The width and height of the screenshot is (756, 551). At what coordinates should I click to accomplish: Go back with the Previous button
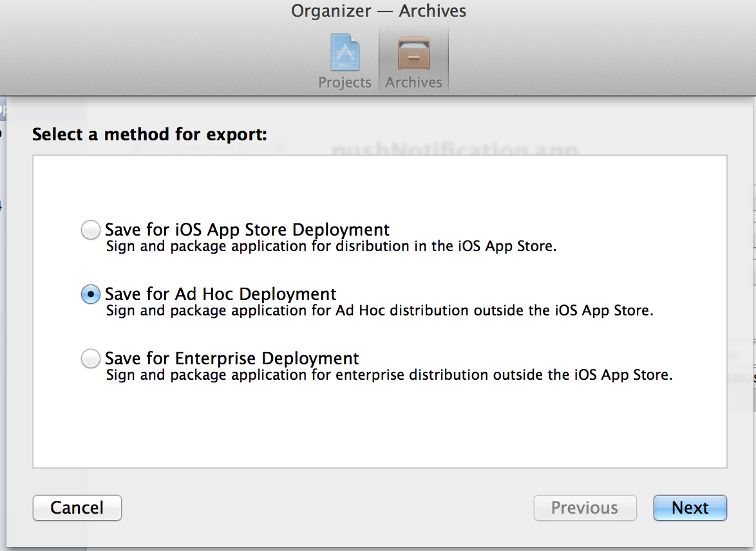coord(585,508)
